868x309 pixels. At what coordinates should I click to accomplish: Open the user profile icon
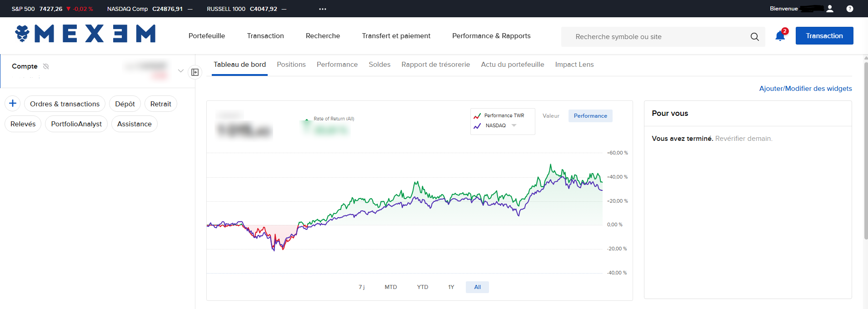(830, 9)
